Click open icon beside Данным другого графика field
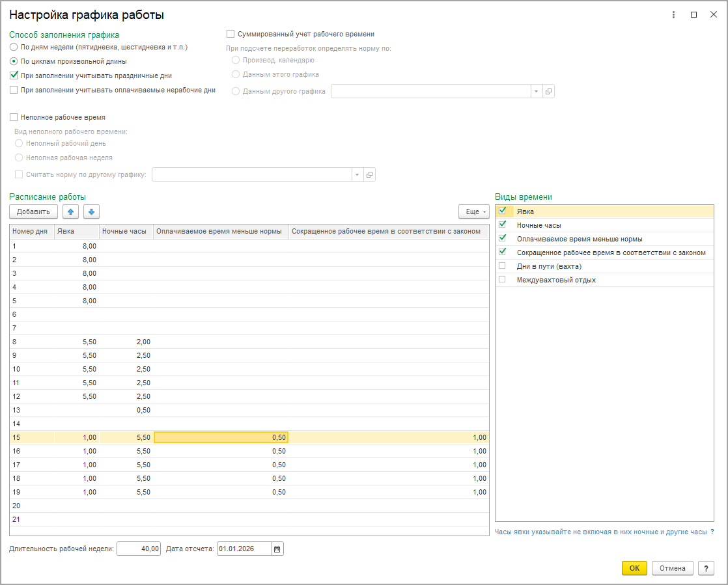 548,92
